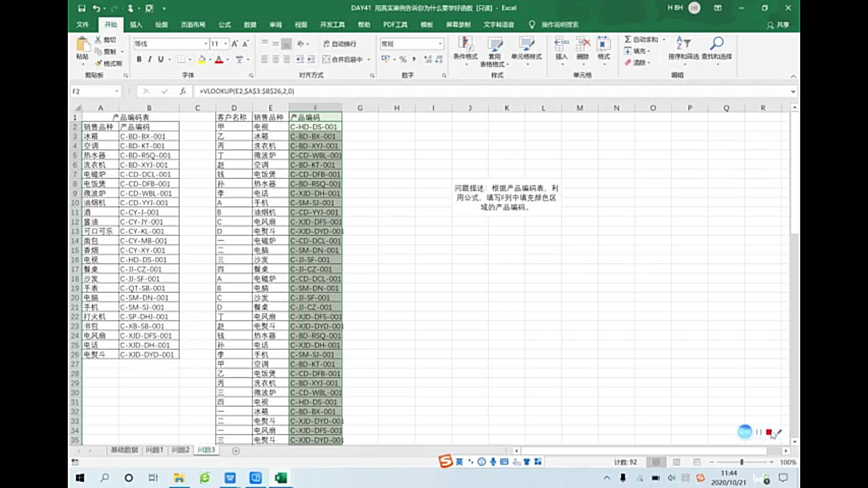Viewport: 868px width, 488px height.
Task: Click inside the formula bar showing VLOOKUP
Action: (x=271, y=91)
